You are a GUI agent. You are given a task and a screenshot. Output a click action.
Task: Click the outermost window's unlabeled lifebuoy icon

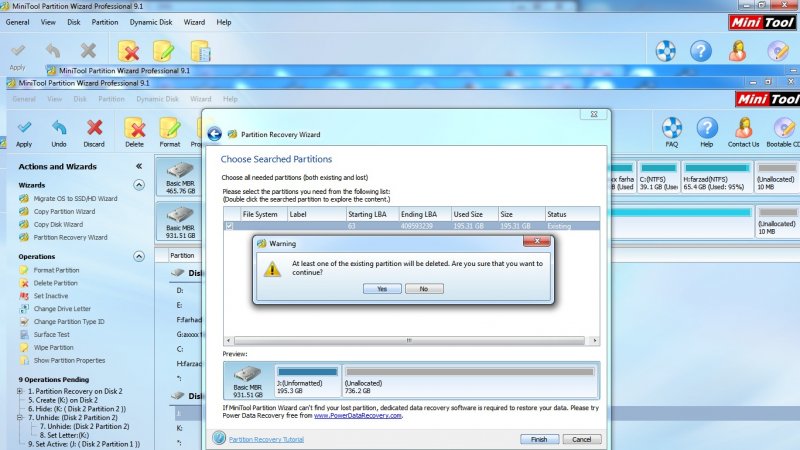(x=666, y=51)
